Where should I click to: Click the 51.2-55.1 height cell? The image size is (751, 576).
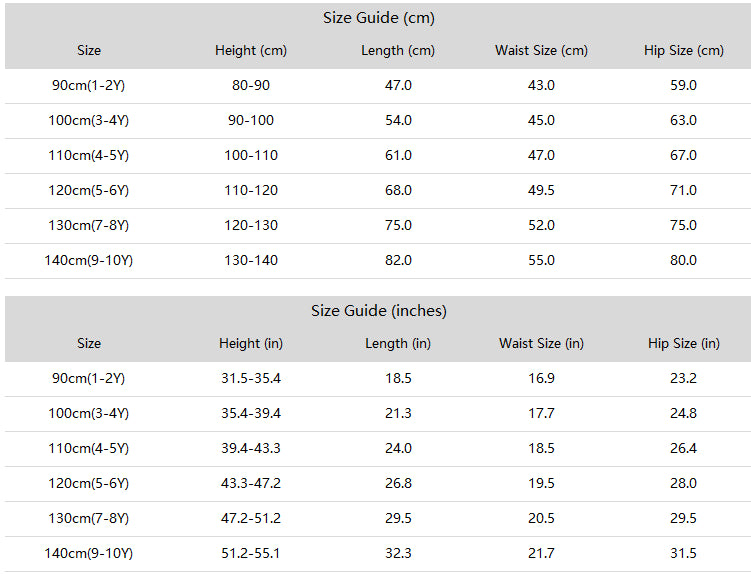[251, 554]
